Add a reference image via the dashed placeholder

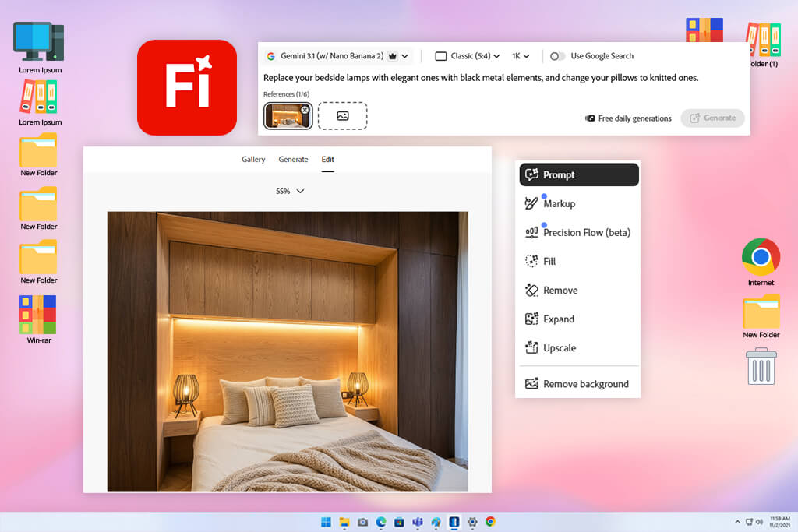pyautogui.click(x=343, y=116)
